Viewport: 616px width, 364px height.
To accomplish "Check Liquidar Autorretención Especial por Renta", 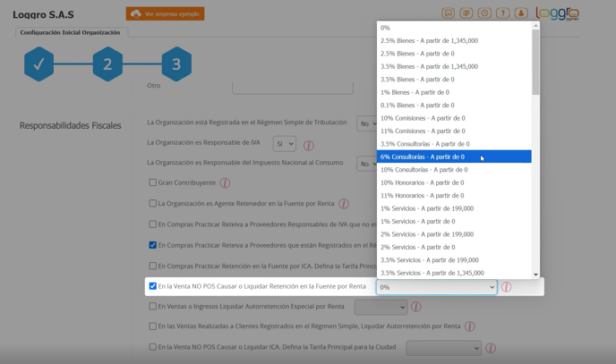I will (153, 307).
